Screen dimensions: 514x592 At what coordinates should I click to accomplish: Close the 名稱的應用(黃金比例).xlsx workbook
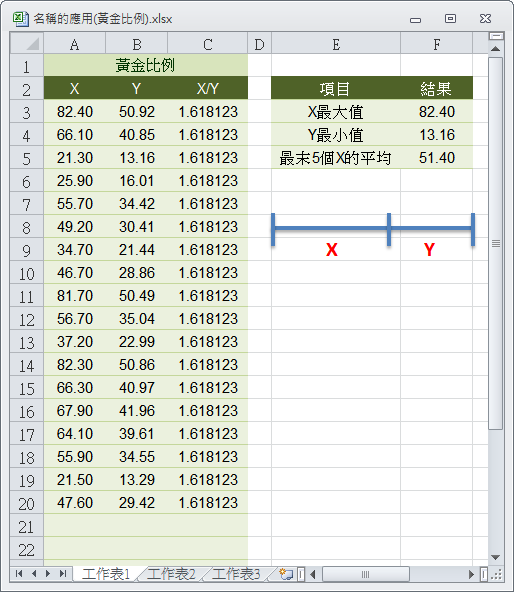tap(485, 18)
